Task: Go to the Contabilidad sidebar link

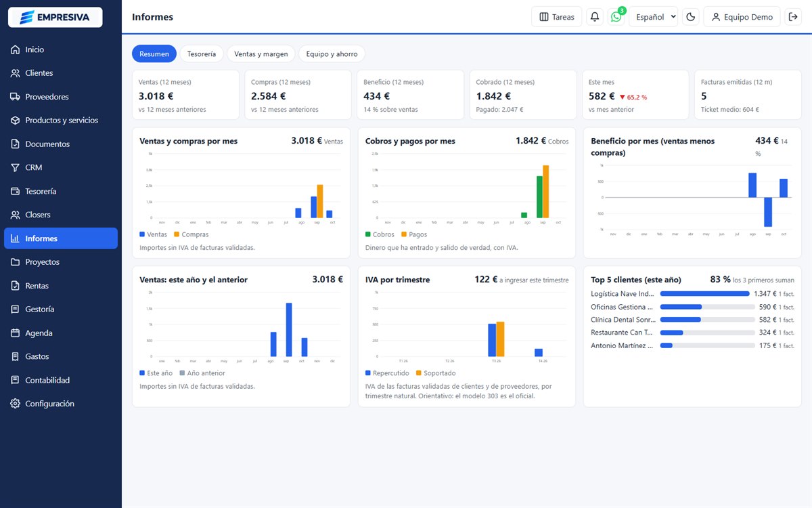Action: (x=61, y=380)
